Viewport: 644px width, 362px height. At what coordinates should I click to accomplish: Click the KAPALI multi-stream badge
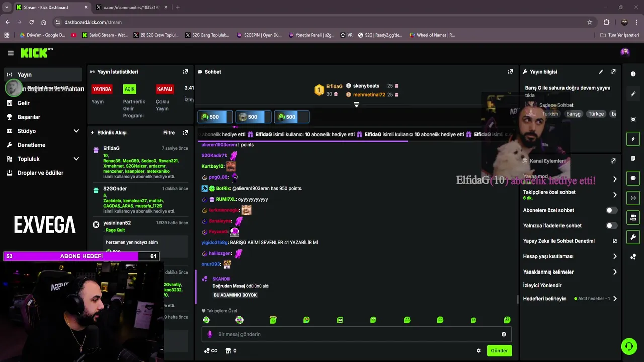click(165, 89)
